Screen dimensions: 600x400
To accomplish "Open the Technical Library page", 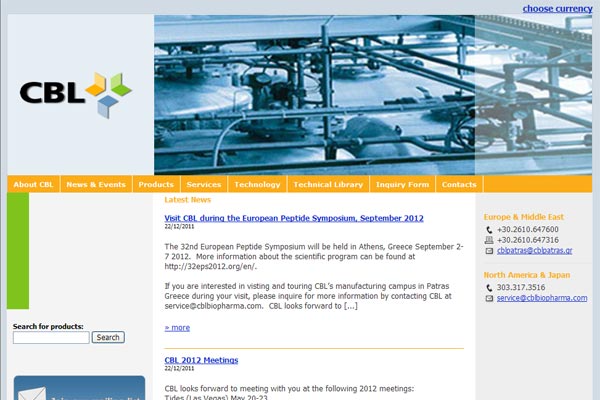I will (328, 184).
